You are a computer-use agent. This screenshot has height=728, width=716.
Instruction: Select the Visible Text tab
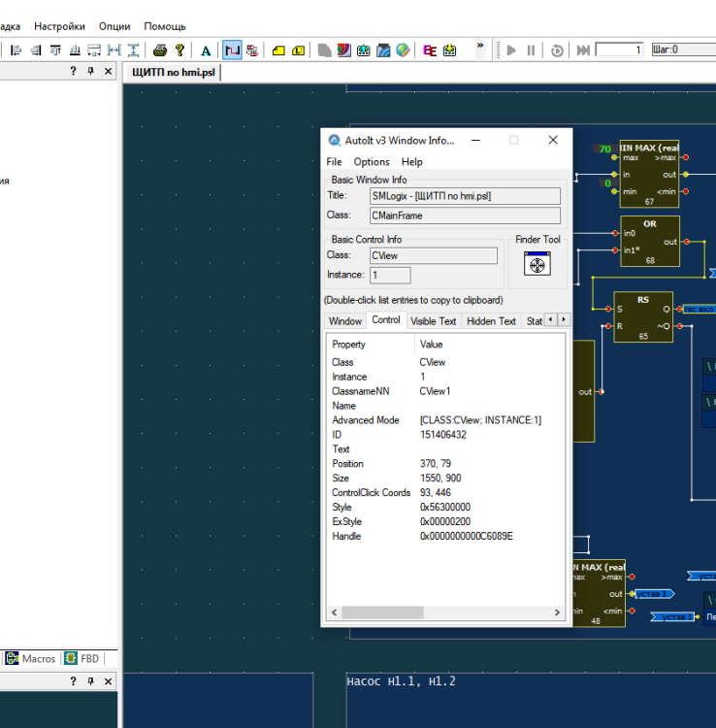tap(434, 321)
